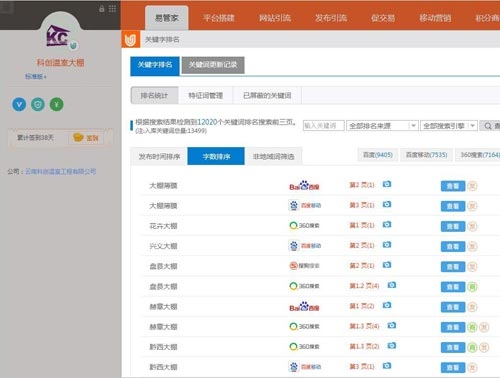
Task: Click 查看 in the 花卉大棚 row
Action: click(453, 226)
